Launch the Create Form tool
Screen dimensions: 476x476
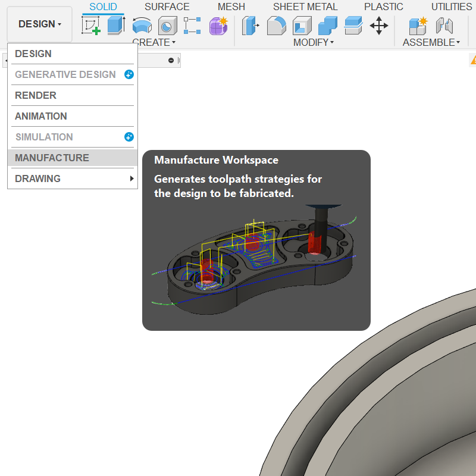(218, 24)
